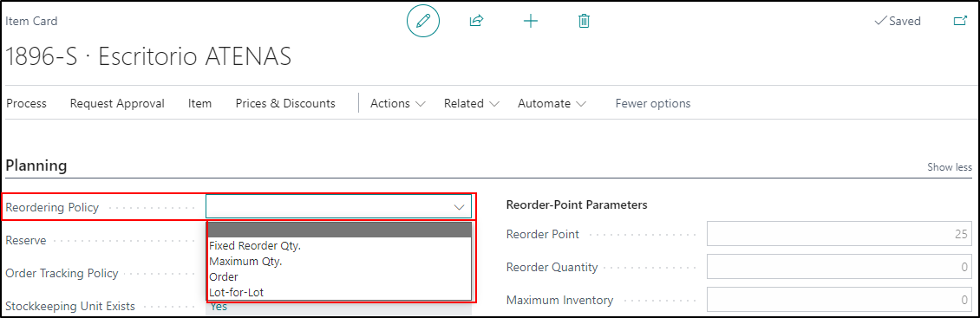
Task: Click the Reorder Point input field
Action: [x=840, y=234]
